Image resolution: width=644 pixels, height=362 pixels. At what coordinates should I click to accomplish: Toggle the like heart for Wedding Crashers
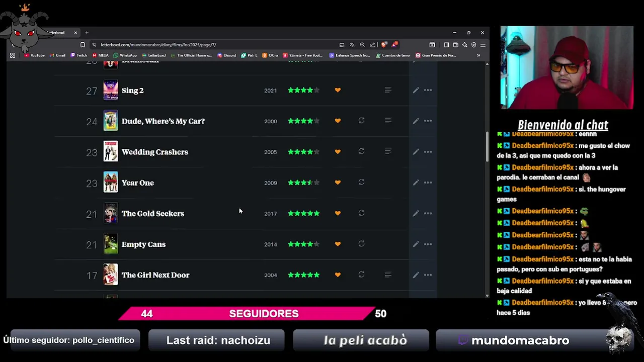pyautogui.click(x=338, y=151)
